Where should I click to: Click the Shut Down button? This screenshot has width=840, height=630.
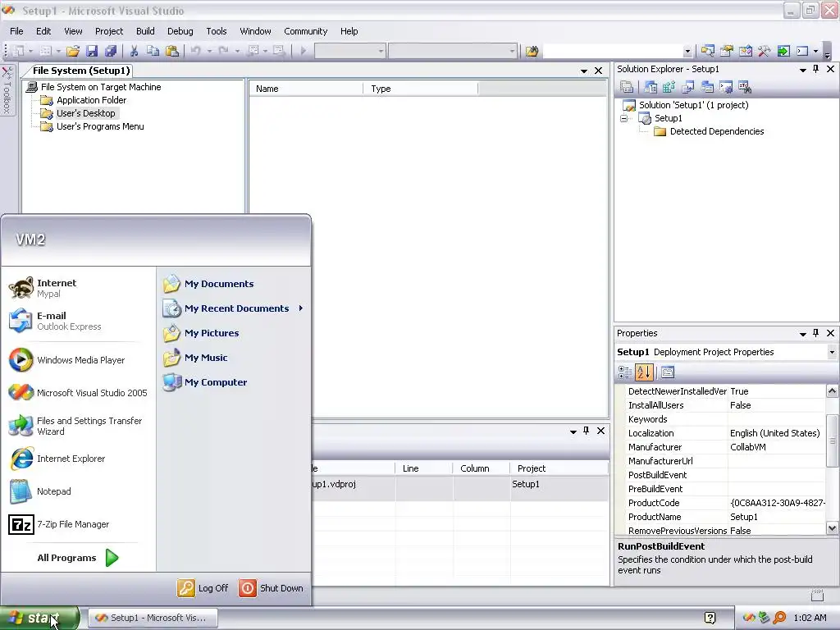[271, 587]
